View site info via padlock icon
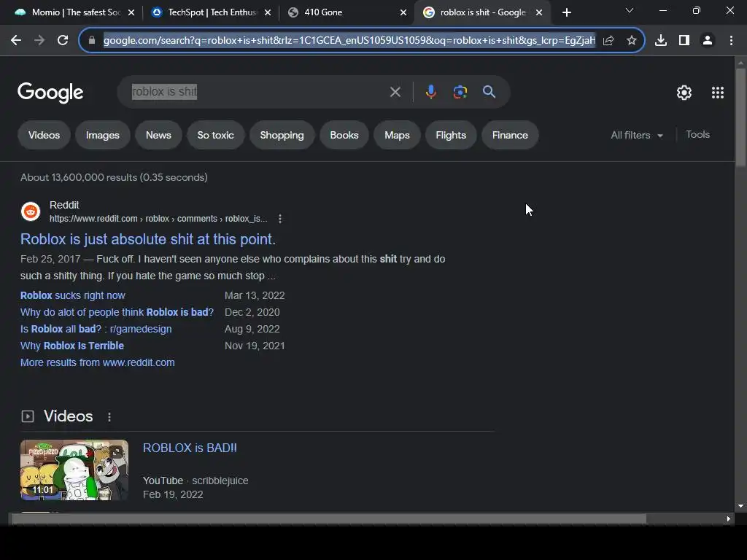The height and width of the screenshot is (560, 747). [92, 41]
